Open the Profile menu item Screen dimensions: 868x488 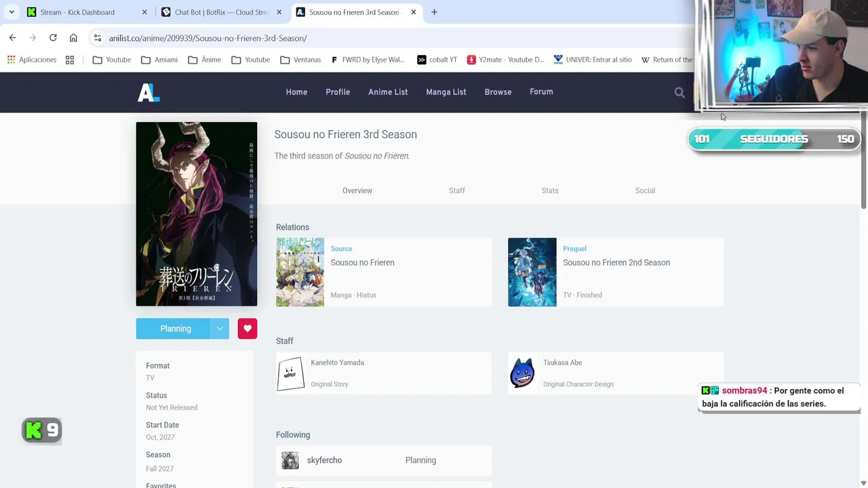(338, 92)
